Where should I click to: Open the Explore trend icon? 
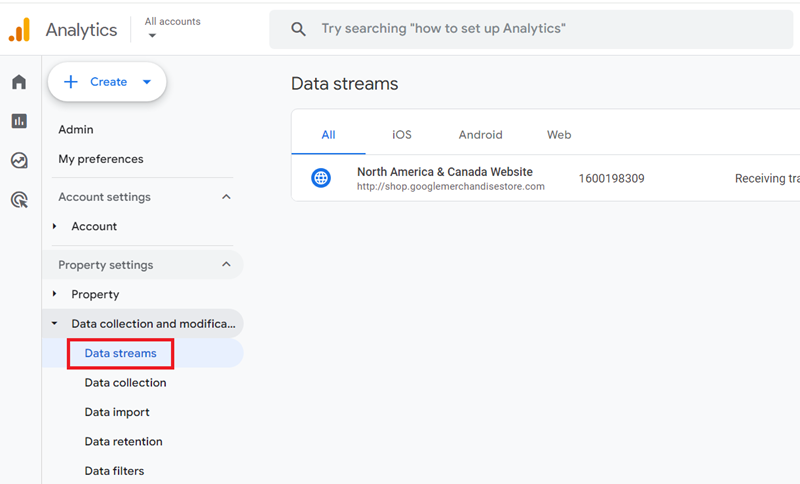click(19, 160)
